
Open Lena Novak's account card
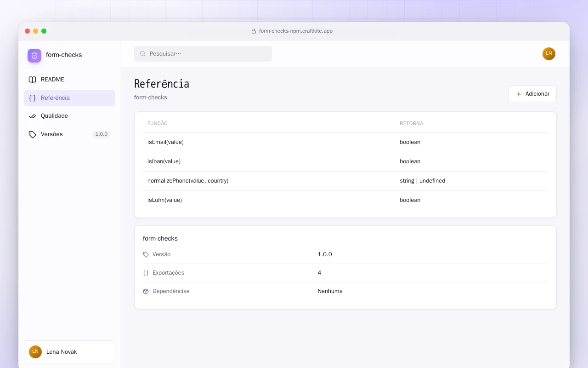coord(69,352)
